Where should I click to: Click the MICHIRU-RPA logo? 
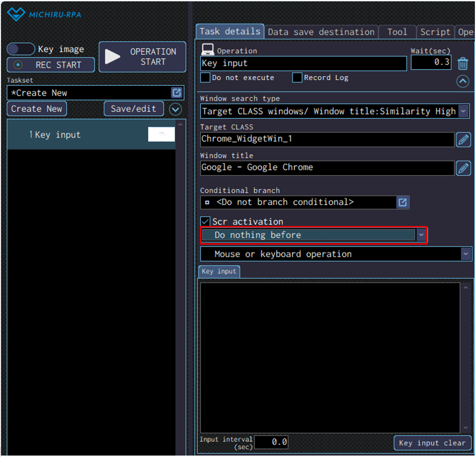coord(44,14)
